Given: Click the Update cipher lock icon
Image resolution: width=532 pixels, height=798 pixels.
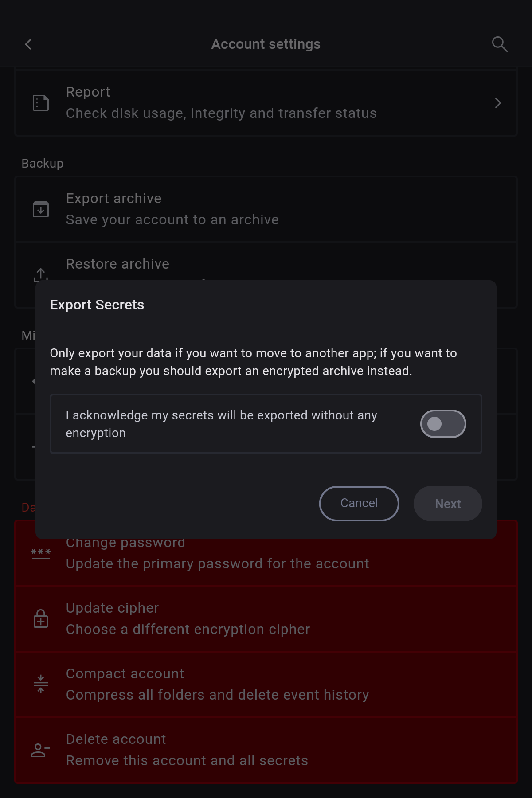Looking at the screenshot, I should pyautogui.click(x=41, y=618).
